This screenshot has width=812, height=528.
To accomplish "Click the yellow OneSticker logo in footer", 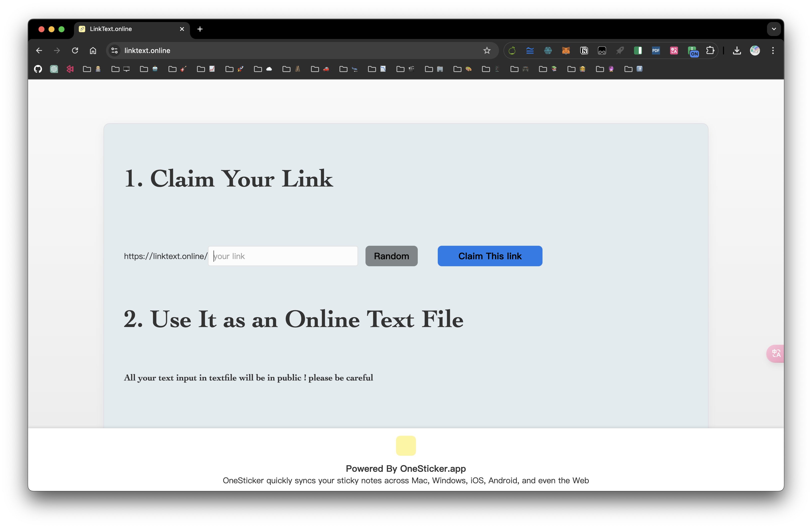I will (406, 445).
